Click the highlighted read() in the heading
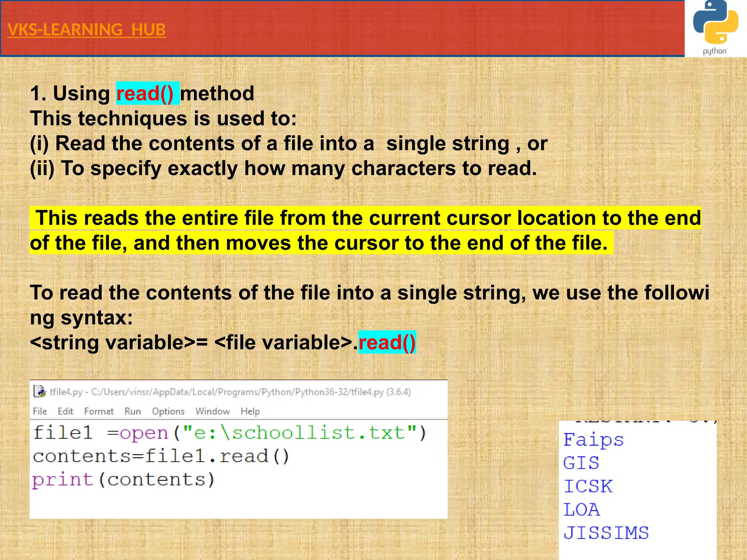Screen dimensions: 747x560 coord(148,93)
